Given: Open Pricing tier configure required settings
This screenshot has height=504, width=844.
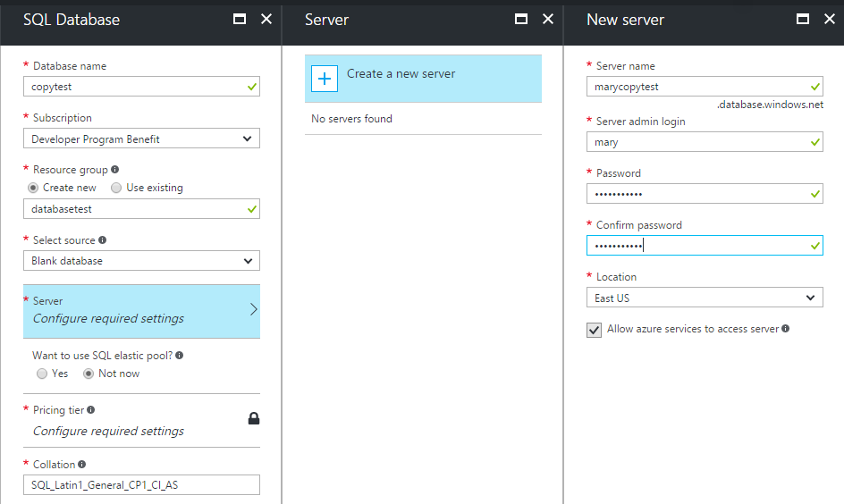Looking at the screenshot, I should (141, 421).
